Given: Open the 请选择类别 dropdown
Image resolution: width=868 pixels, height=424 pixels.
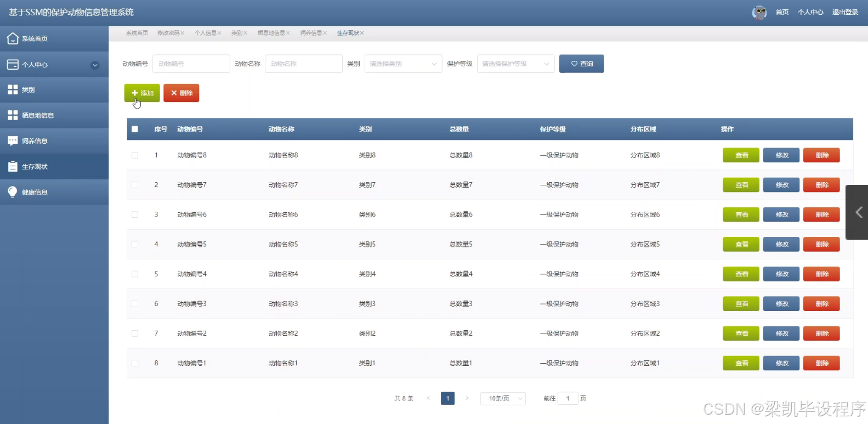Looking at the screenshot, I should coord(403,64).
